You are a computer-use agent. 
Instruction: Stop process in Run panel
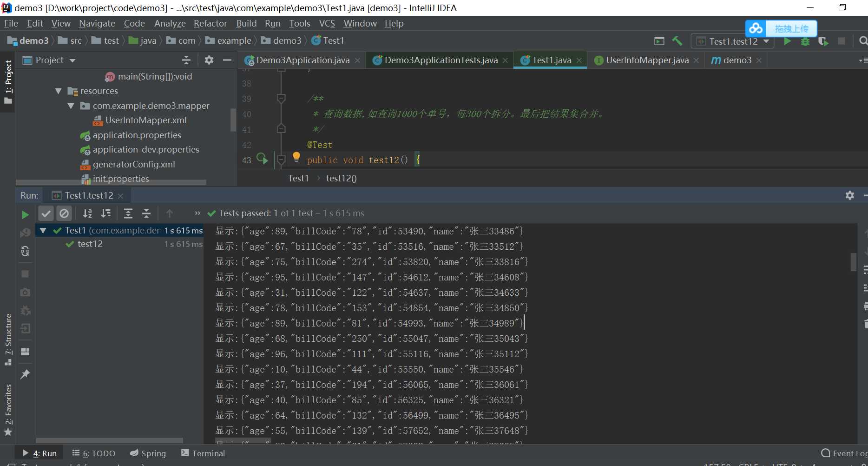click(25, 274)
